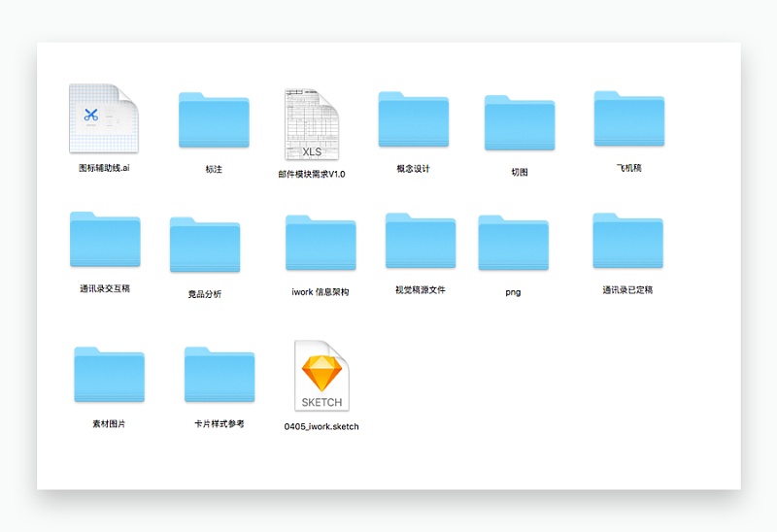The image size is (777, 532).
Task: Click the 通讯录已定稿 name label
Action: 627,289
